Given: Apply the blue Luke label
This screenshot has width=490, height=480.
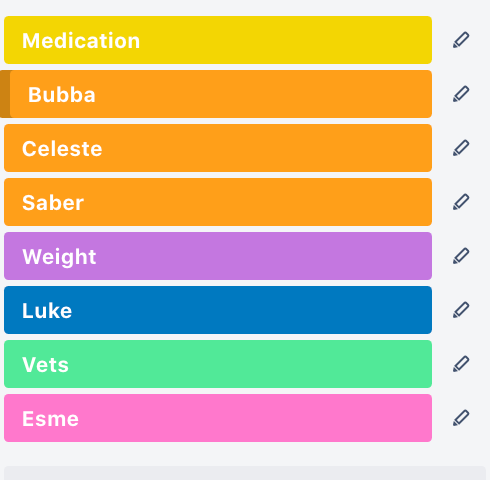Looking at the screenshot, I should click(x=218, y=310).
